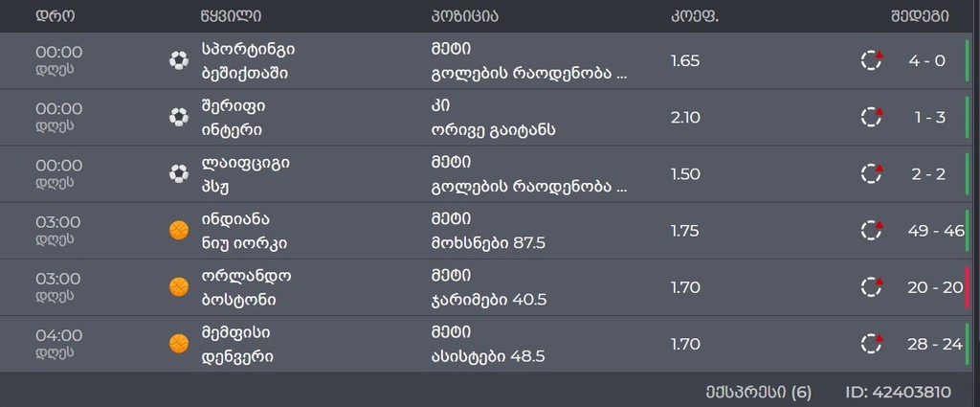Click the bet ID 42403810 text
The width and height of the screenshot is (980, 407).
pos(898,392)
